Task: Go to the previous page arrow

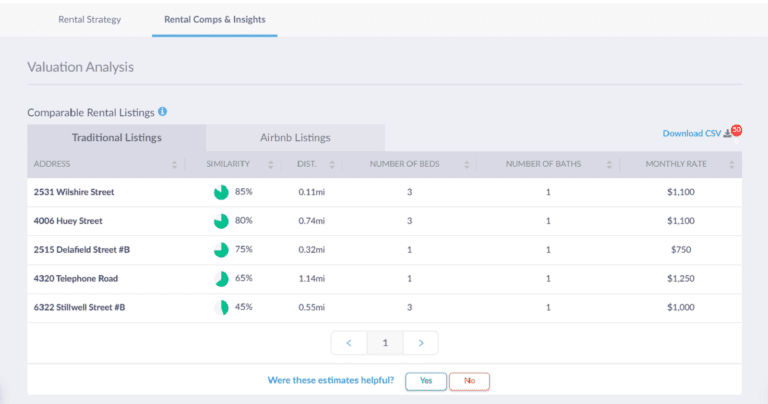Action: click(x=348, y=343)
